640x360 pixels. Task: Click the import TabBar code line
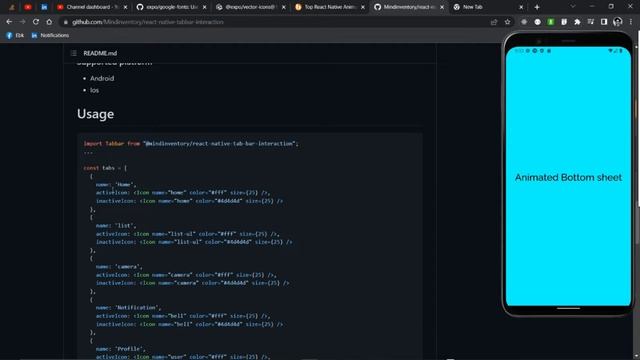(x=191, y=144)
